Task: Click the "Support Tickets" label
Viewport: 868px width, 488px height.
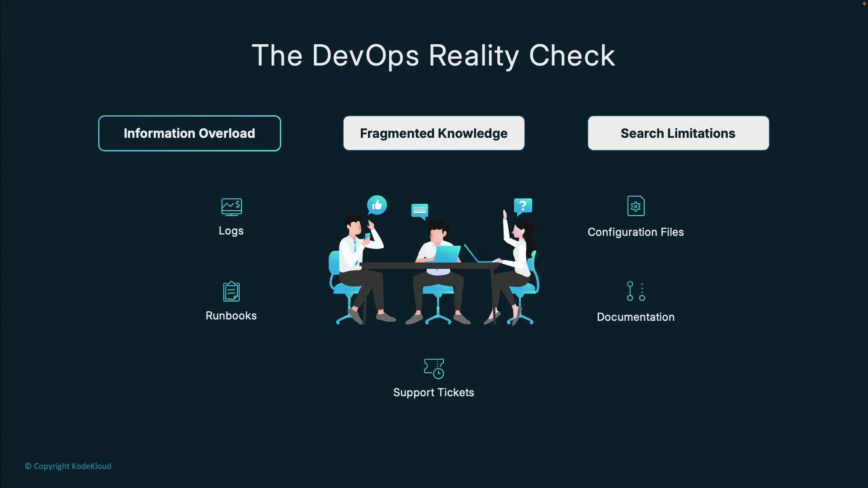Action: (x=434, y=393)
